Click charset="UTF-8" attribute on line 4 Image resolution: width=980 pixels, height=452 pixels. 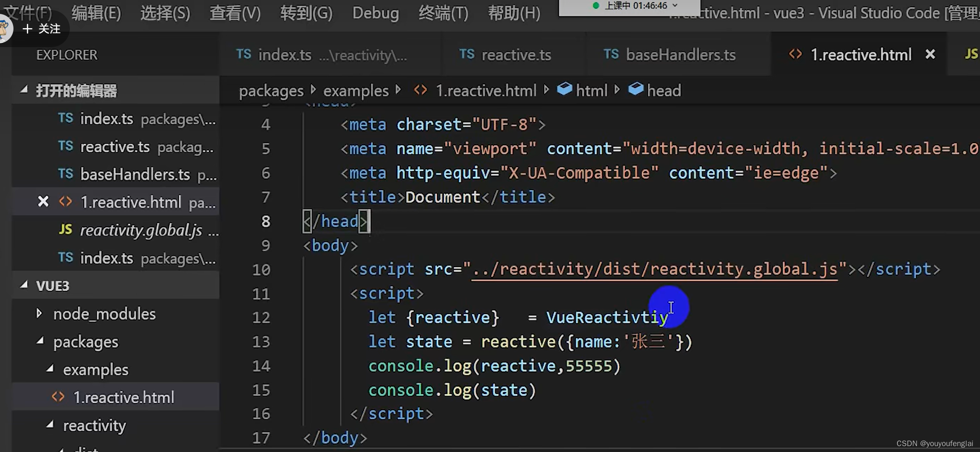[x=466, y=124]
